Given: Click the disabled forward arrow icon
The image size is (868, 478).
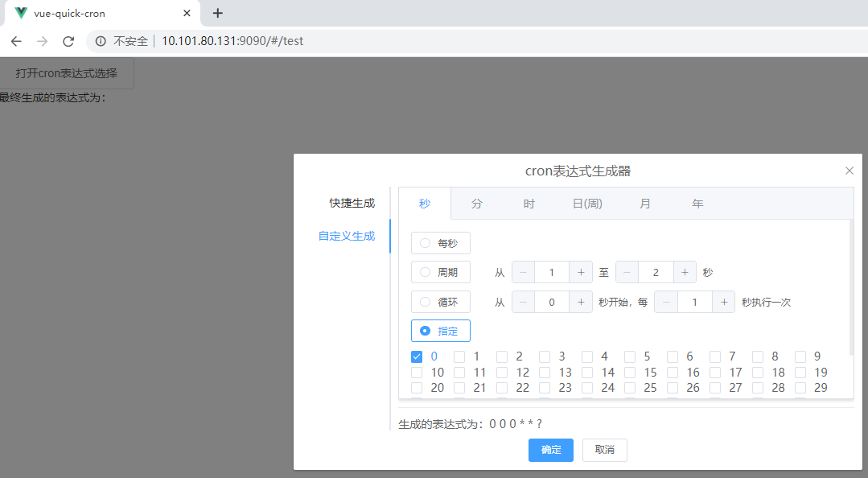Looking at the screenshot, I should click(x=42, y=41).
